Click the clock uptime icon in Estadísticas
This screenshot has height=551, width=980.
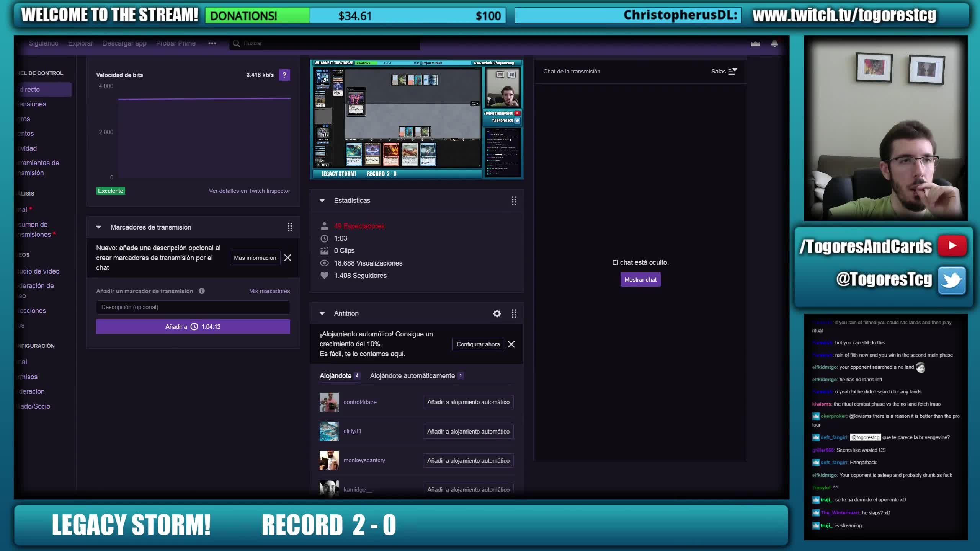click(324, 238)
